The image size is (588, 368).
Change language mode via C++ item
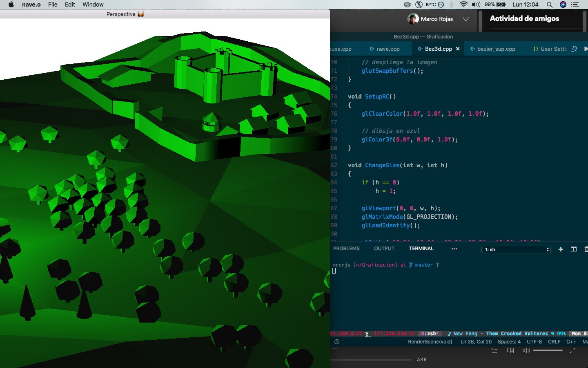pyautogui.click(x=571, y=342)
